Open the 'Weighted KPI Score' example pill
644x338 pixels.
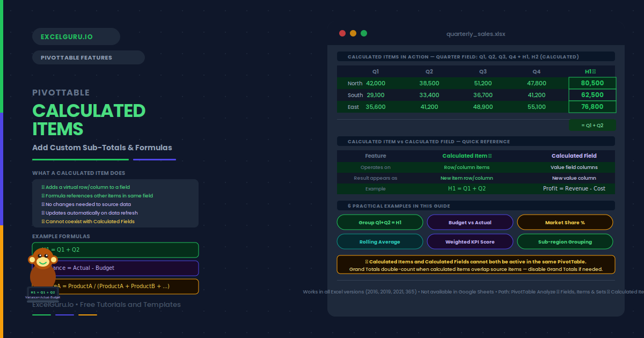pyautogui.click(x=470, y=241)
